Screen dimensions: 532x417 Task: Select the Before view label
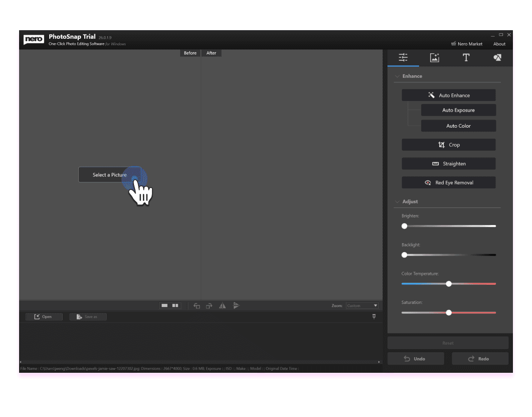click(190, 53)
